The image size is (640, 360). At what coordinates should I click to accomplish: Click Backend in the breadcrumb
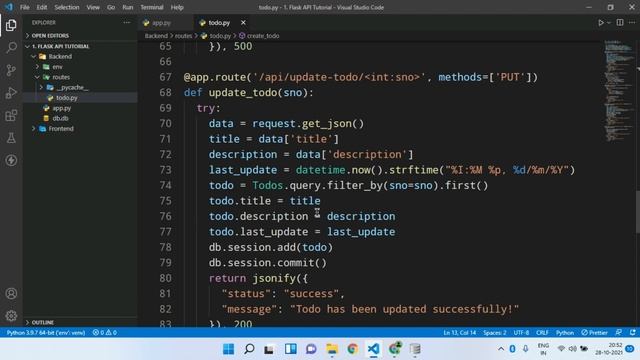(x=156, y=36)
